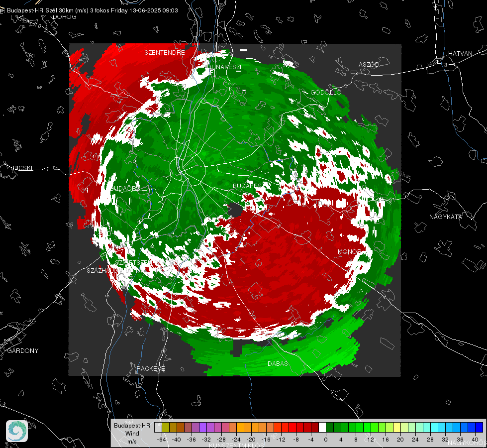
Task: Click the -24 legend scale value
Action: point(236,440)
